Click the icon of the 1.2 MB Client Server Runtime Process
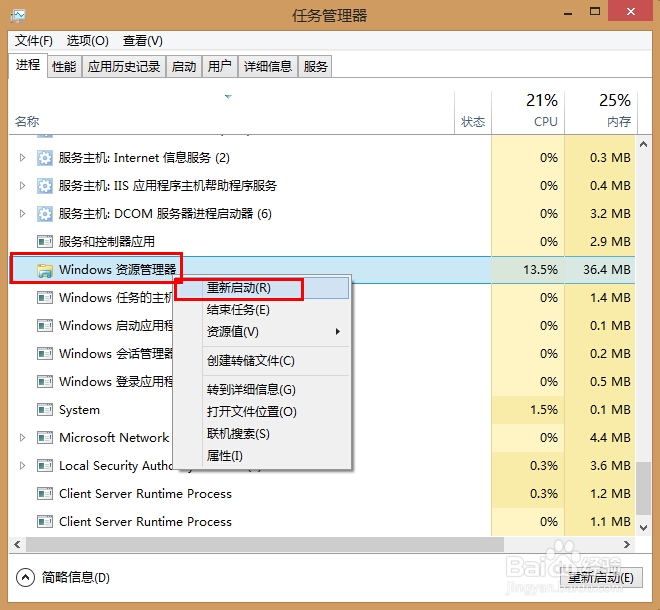Viewport: 660px width, 610px height. (x=45, y=493)
